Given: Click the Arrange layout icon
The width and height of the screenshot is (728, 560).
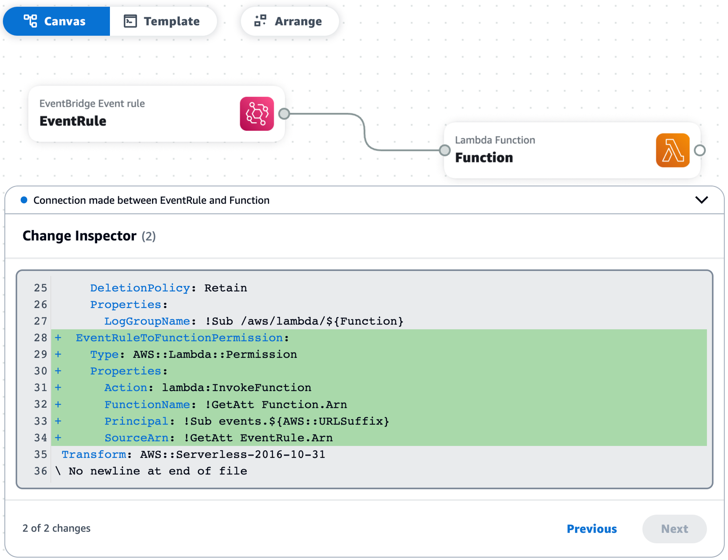Looking at the screenshot, I should pos(260,21).
